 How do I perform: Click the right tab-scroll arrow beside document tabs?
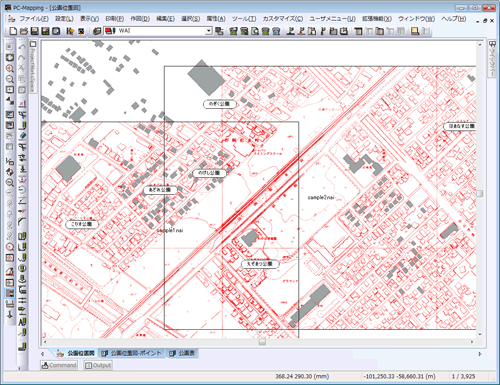point(480,354)
